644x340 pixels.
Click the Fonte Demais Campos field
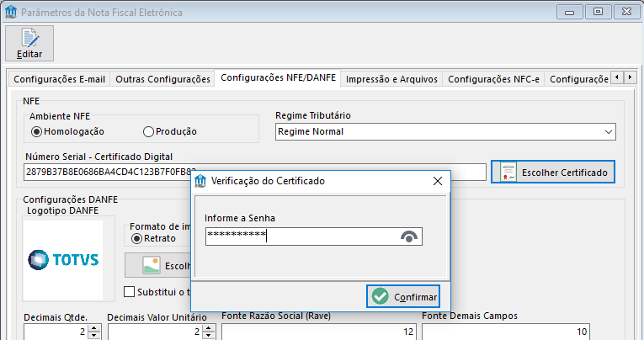coord(506,332)
